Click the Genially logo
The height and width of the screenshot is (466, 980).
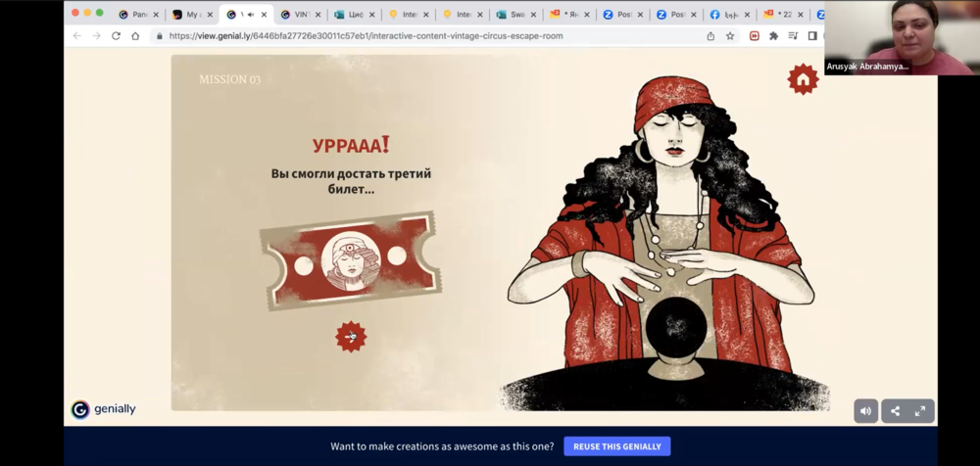(103, 409)
